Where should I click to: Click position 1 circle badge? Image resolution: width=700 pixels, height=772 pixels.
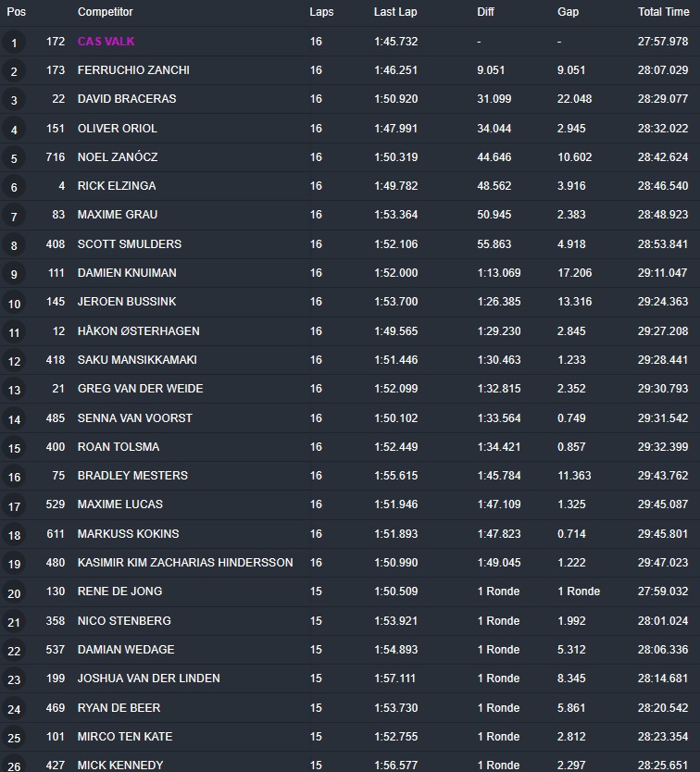point(14,43)
